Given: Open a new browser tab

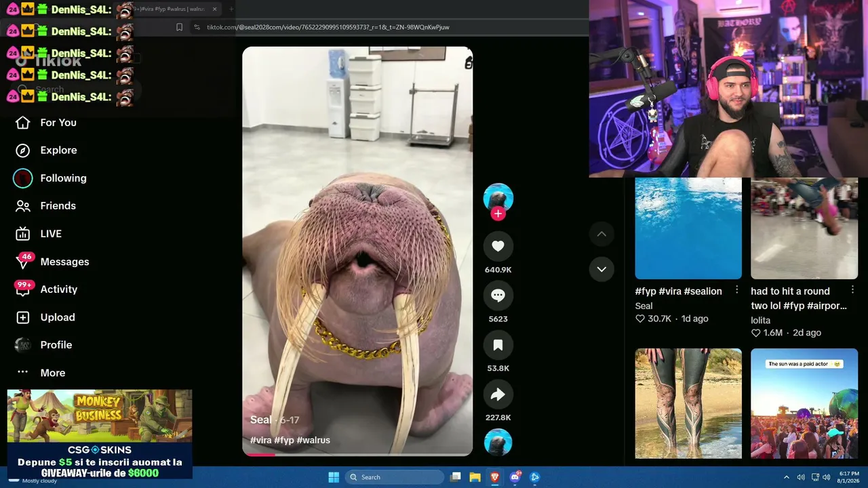Looking at the screenshot, I should pos(231,9).
